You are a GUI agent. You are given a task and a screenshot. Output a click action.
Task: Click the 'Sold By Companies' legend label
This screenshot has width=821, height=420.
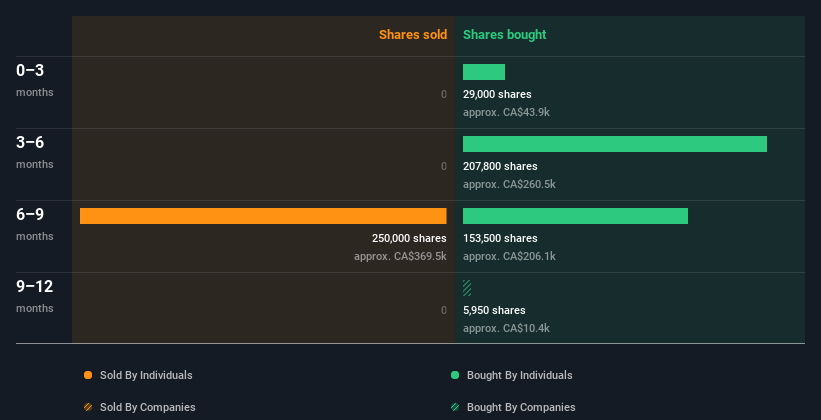(x=148, y=407)
